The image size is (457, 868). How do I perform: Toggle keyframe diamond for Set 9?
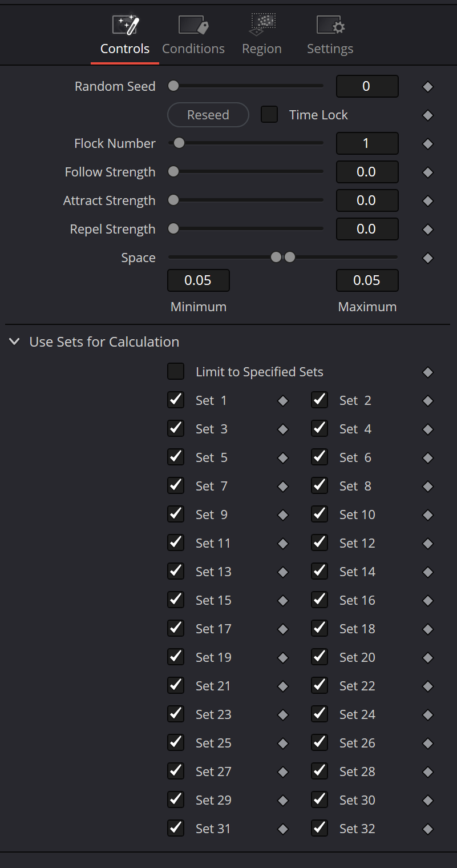tap(283, 515)
